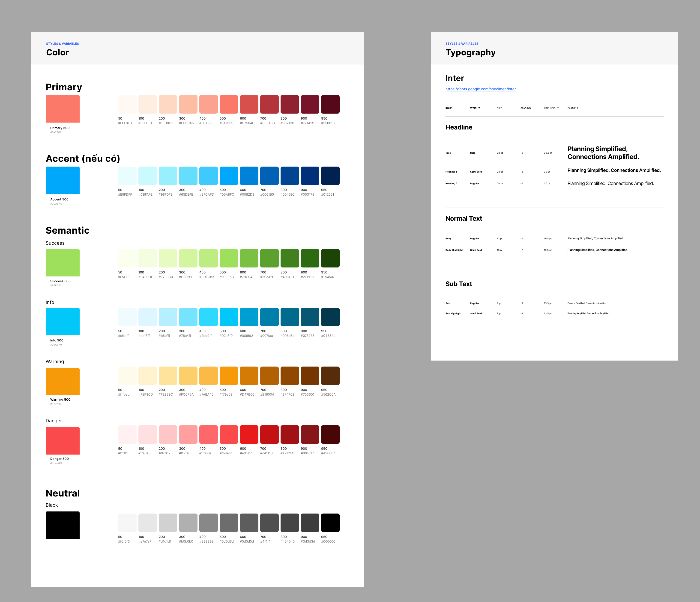This screenshot has width=700, height=602.
Task: Select the 'Black' sub-label under Neutral
Action: [x=52, y=505]
